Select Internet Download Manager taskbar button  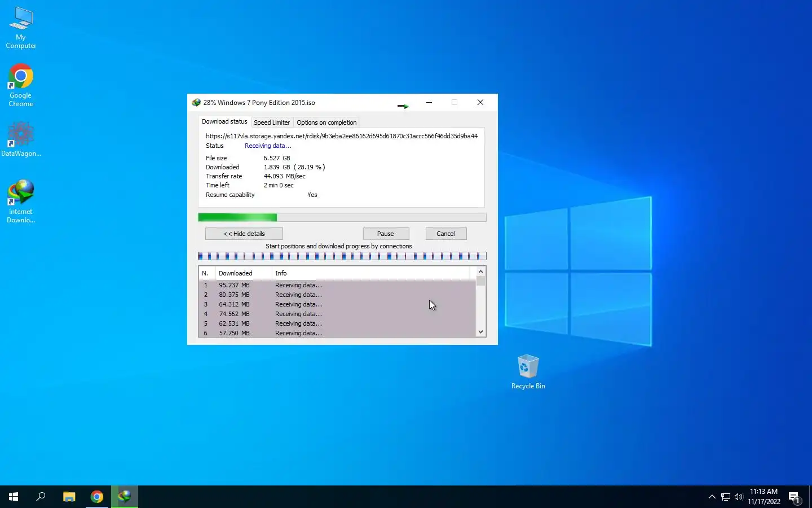[x=125, y=497]
